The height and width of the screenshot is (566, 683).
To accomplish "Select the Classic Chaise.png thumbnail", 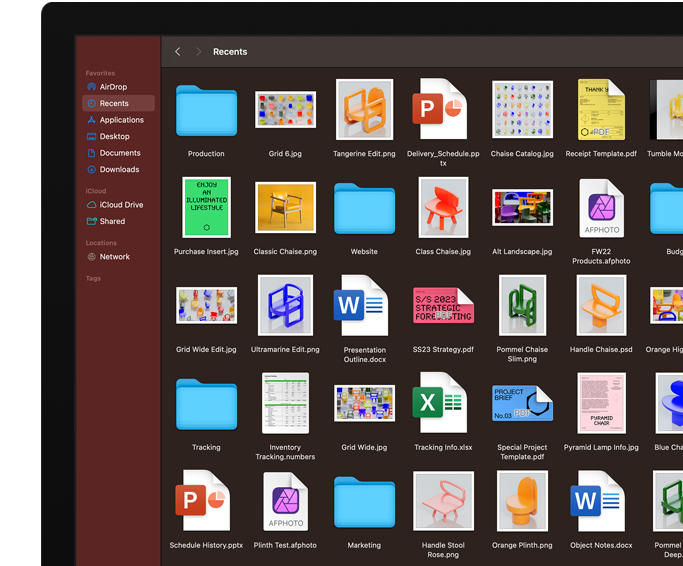I will coord(285,207).
